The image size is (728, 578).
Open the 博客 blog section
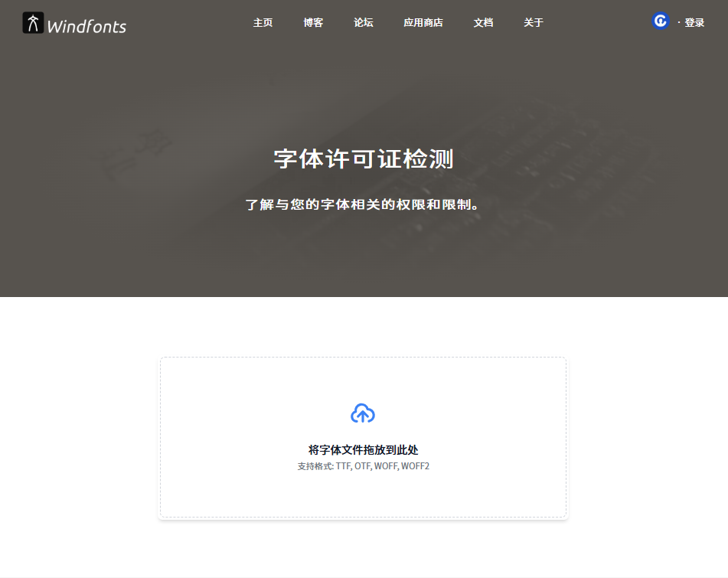[x=313, y=23]
